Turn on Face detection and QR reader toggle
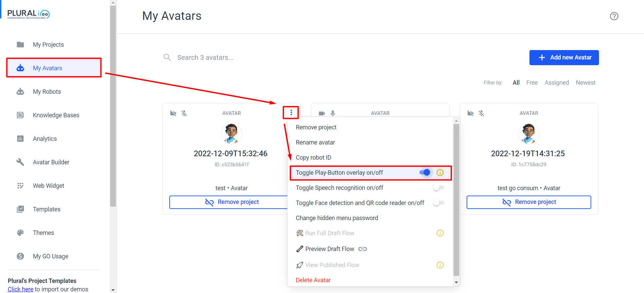 pos(438,203)
